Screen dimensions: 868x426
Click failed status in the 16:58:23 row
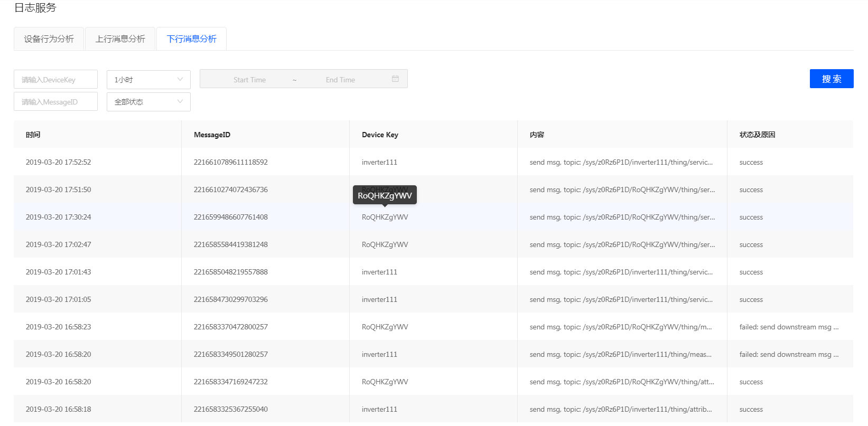point(789,327)
